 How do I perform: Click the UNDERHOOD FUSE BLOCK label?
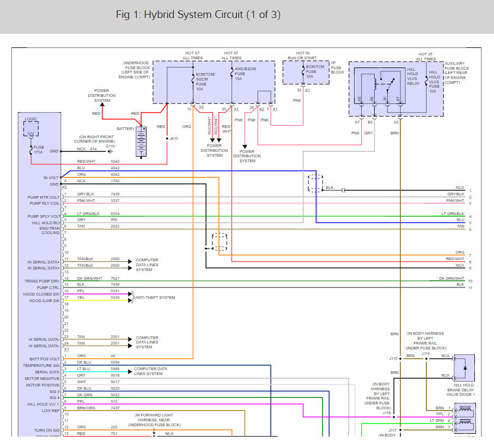click(x=134, y=70)
